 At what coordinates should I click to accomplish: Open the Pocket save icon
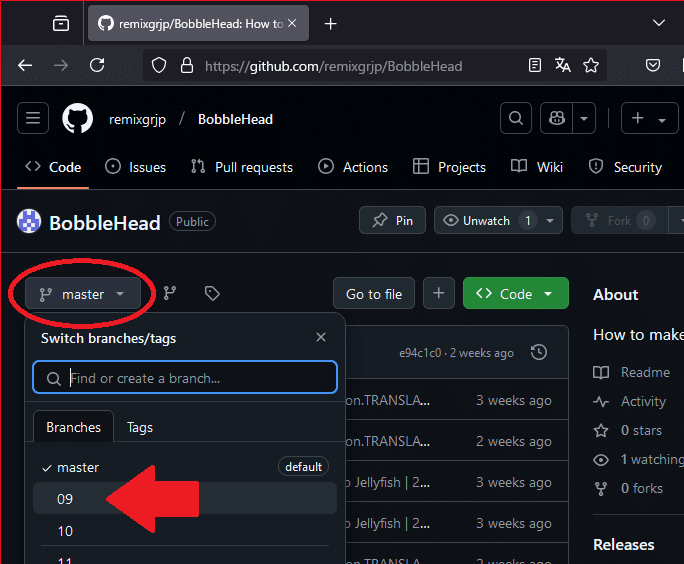(653, 65)
